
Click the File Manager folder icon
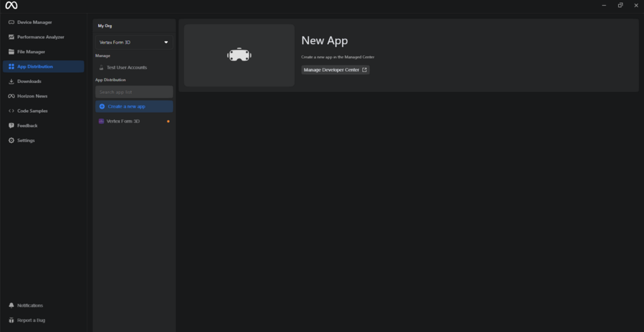pyautogui.click(x=11, y=52)
